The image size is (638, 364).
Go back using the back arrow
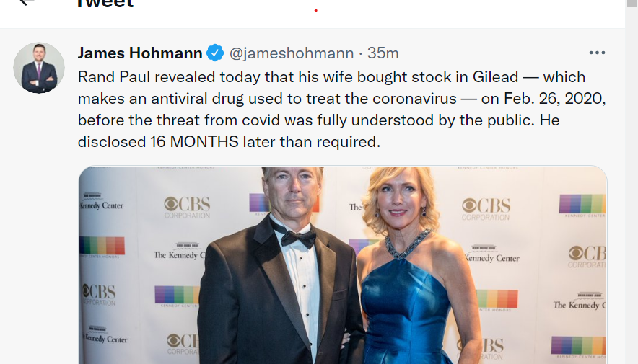coord(27,2)
